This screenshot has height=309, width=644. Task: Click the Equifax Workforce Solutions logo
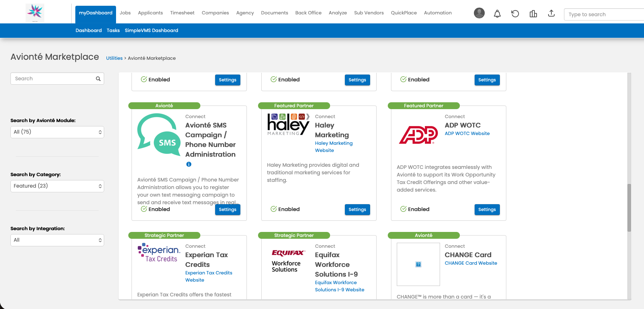tap(288, 261)
